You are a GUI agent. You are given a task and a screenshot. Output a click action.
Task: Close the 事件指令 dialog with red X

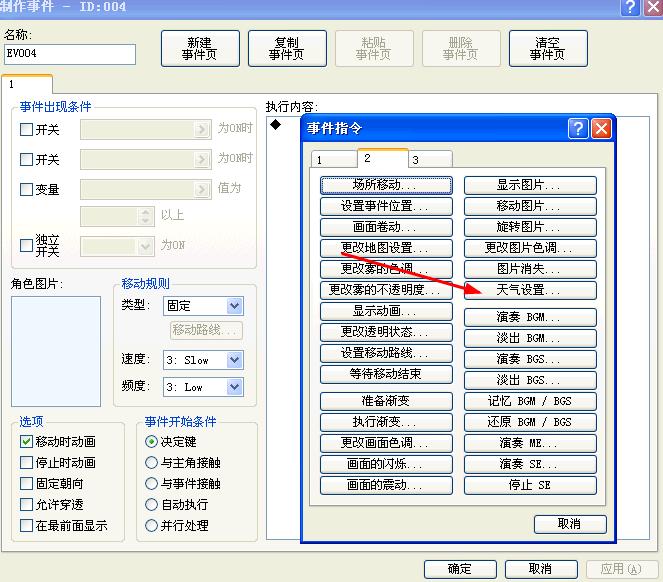click(x=601, y=128)
